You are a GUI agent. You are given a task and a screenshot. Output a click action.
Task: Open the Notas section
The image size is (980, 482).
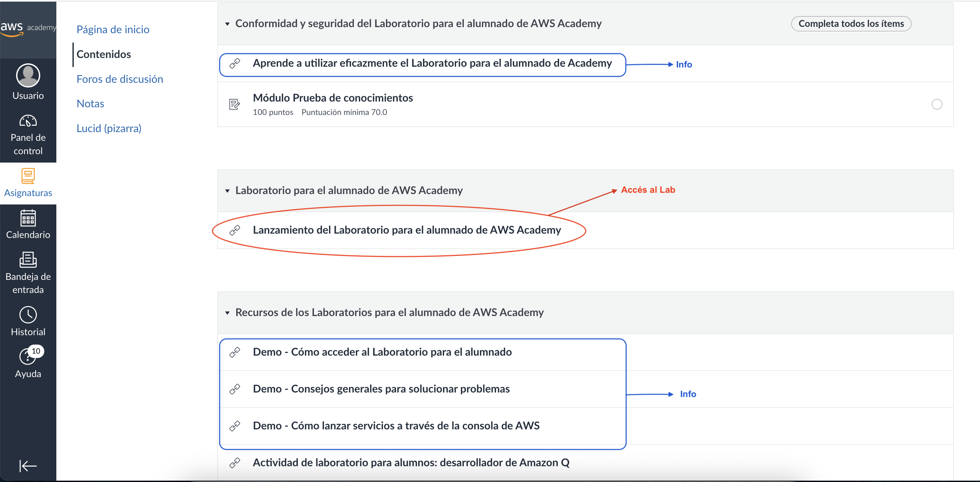tap(90, 103)
